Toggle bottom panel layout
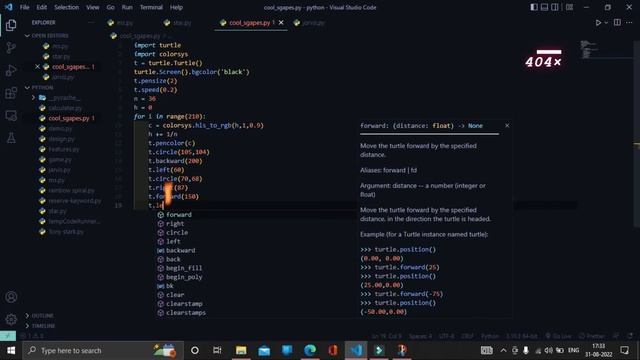Viewport: 640px width, 360px height. 544,7
